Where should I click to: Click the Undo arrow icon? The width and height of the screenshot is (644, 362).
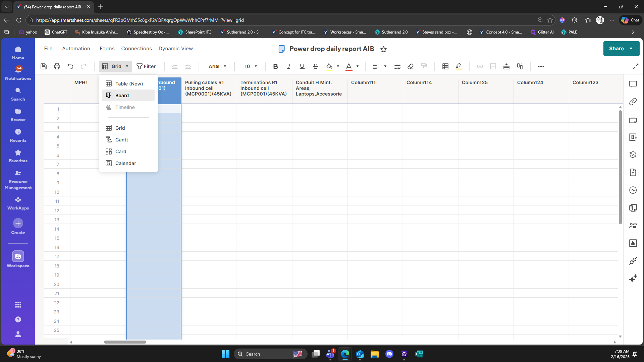[x=70, y=66]
